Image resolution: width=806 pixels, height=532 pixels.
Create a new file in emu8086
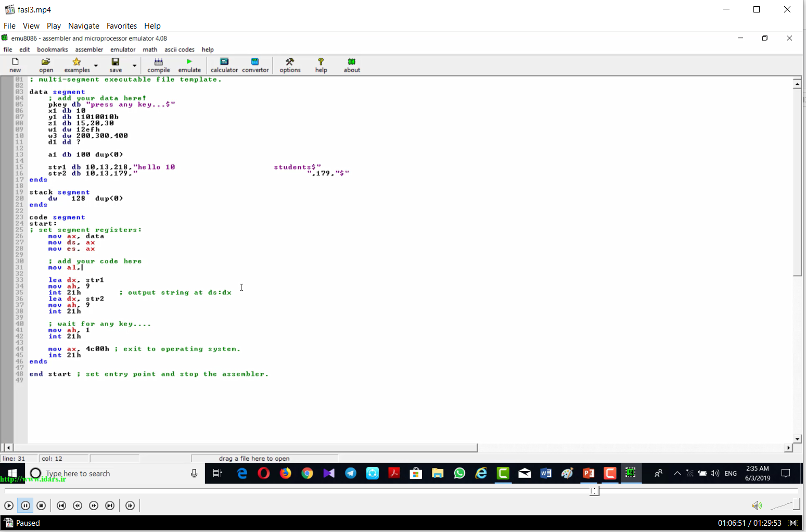pos(15,65)
